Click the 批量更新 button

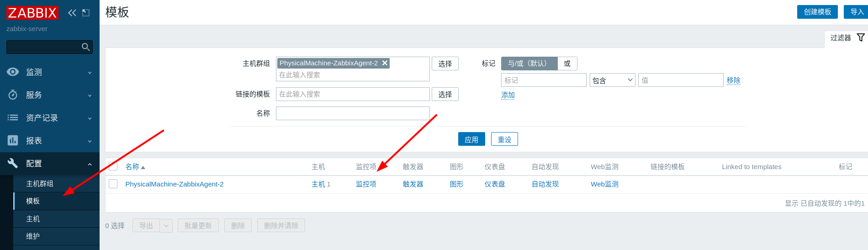[x=198, y=225]
